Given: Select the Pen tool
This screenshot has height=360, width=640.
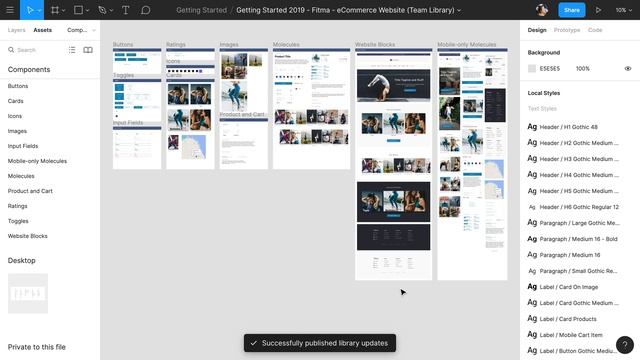Looking at the screenshot, I should pyautogui.click(x=102, y=10).
